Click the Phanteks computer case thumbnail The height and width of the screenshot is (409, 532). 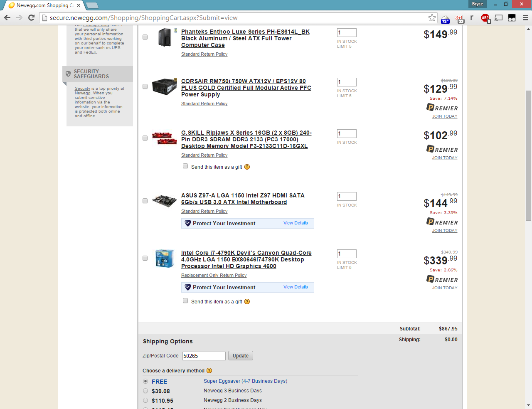[x=165, y=37]
